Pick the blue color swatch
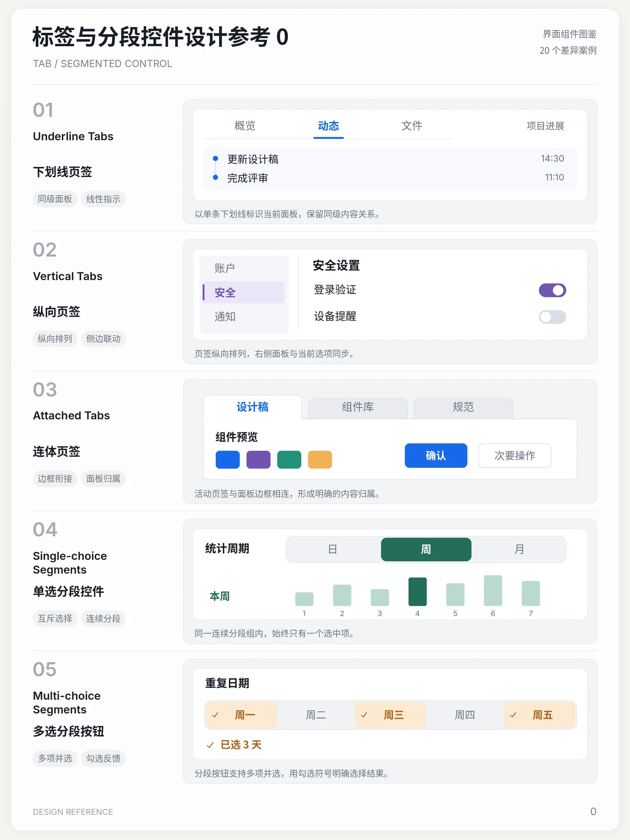 coord(228,459)
